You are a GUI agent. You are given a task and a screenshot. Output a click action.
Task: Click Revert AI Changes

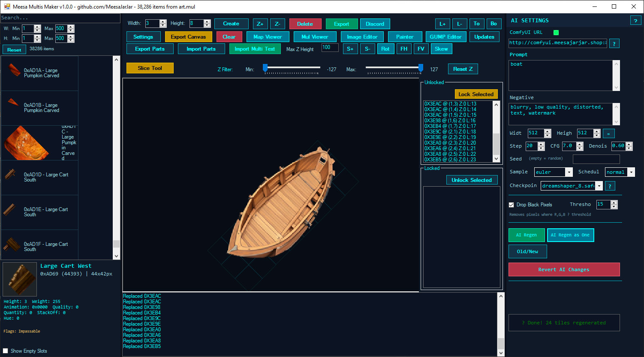(x=564, y=269)
